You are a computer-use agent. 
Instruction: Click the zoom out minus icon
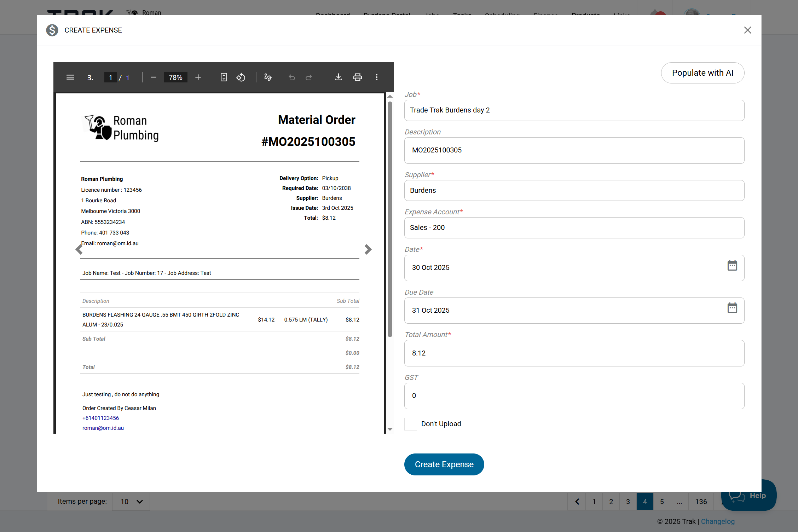153,77
